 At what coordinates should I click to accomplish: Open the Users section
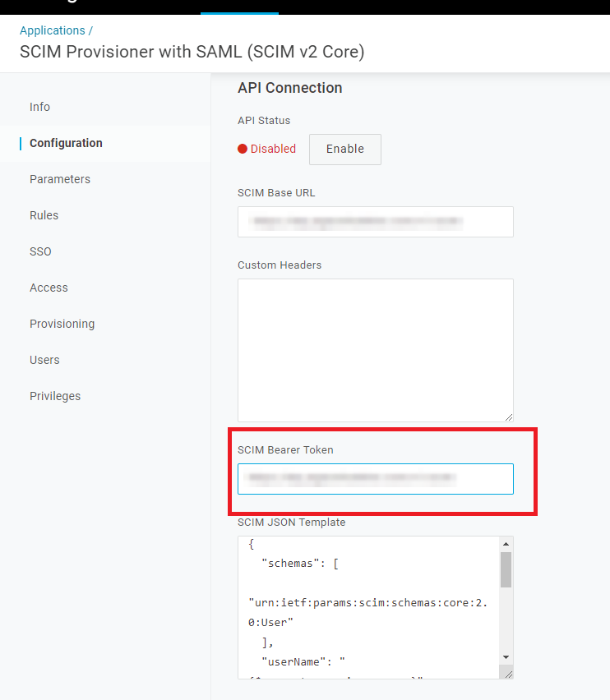(44, 360)
